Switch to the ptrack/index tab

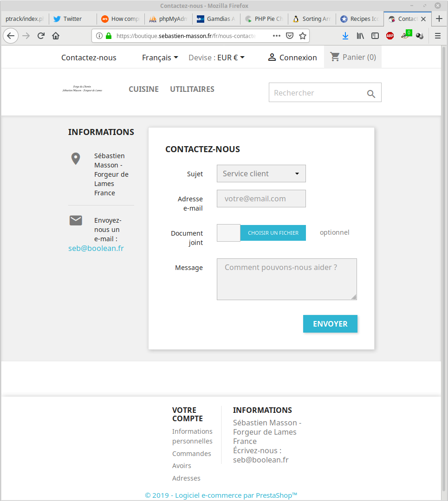click(x=25, y=19)
